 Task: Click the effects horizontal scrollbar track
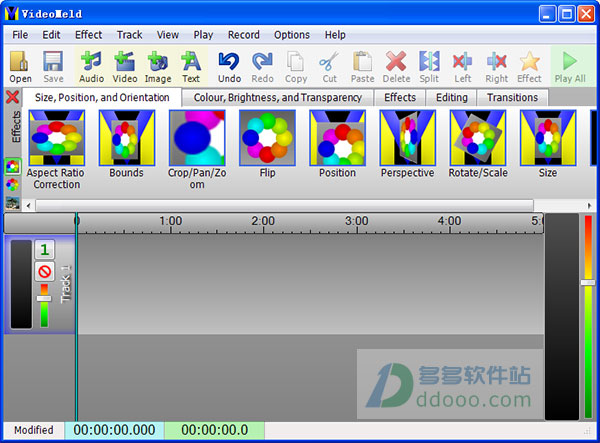pos(284,205)
